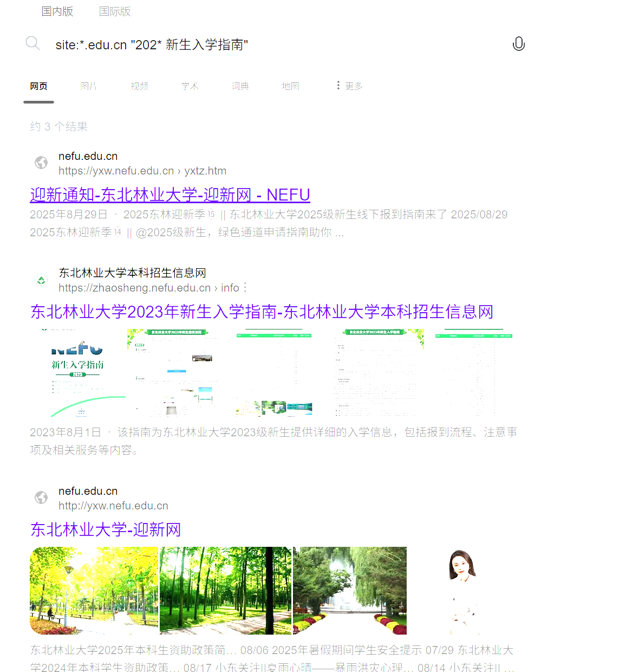Click the globe favicon of the 迎新网 result
The width and height of the screenshot is (626, 672).
pyautogui.click(x=41, y=497)
